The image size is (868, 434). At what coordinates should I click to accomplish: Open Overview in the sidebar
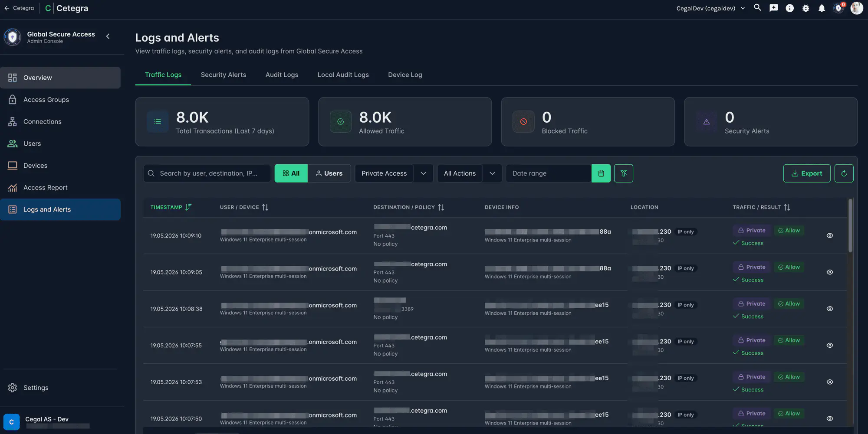pos(60,78)
